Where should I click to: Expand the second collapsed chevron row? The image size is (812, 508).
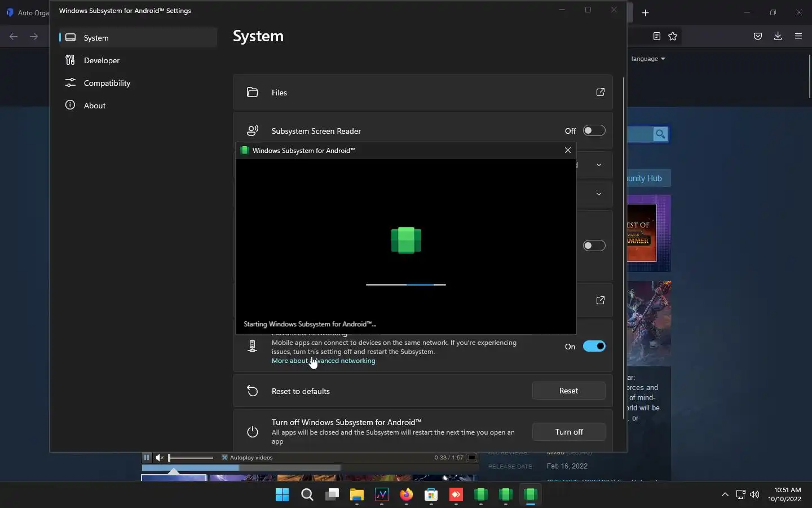[599, 194]
